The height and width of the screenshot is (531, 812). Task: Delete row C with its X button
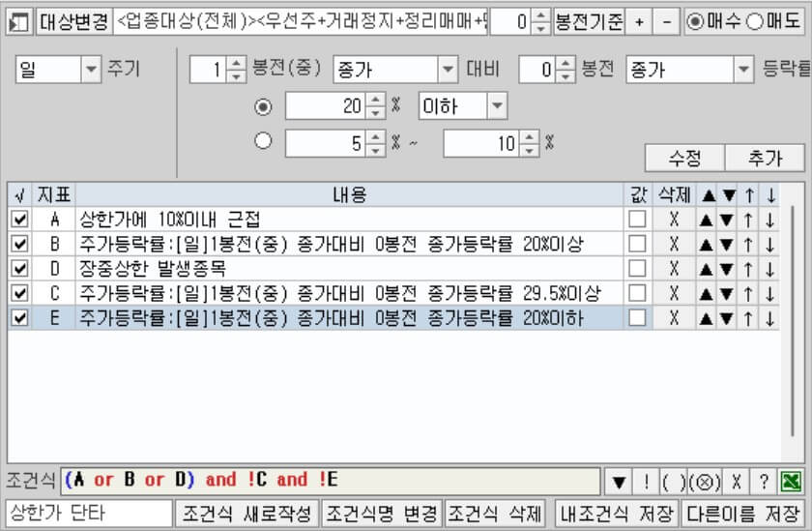[674, 294]
